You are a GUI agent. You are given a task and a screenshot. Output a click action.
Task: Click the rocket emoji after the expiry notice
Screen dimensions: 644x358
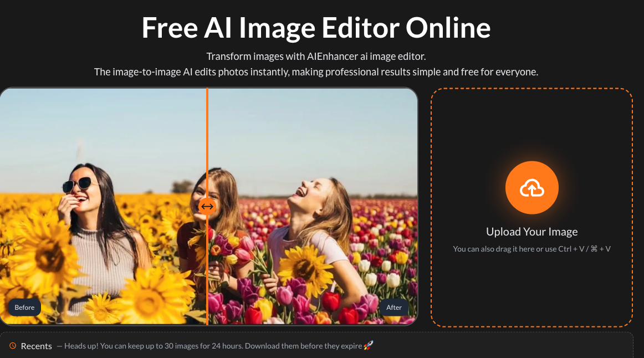click(369, 345)
